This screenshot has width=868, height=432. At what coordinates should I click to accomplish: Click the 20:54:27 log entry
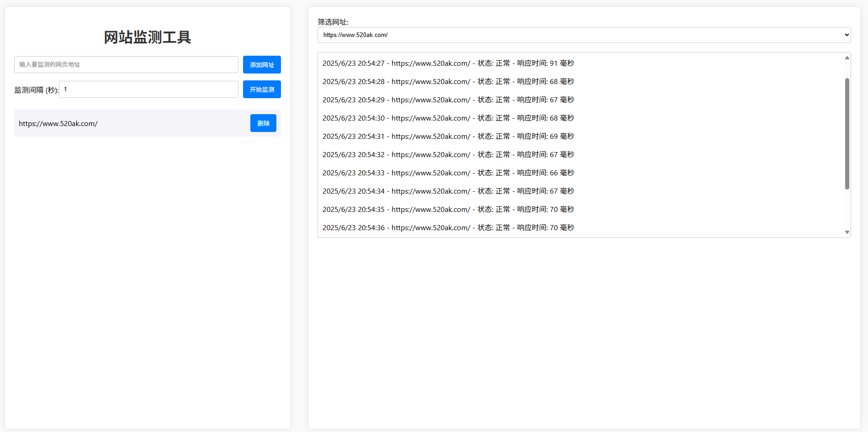click(x=448, y=63)
